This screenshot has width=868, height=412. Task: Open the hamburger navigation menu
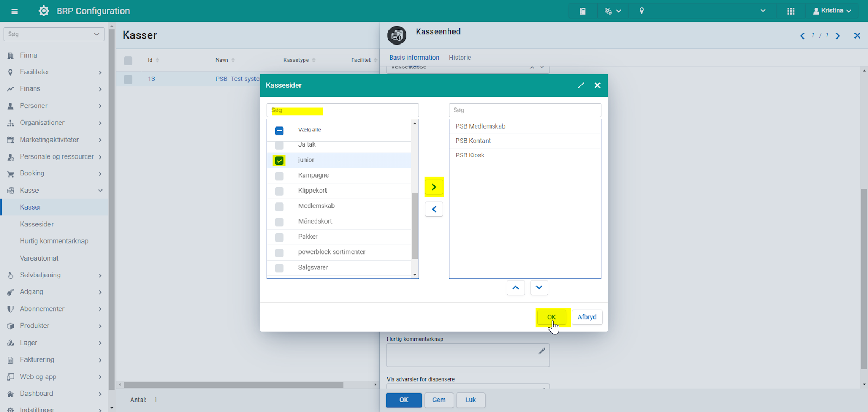pos(15,11)
